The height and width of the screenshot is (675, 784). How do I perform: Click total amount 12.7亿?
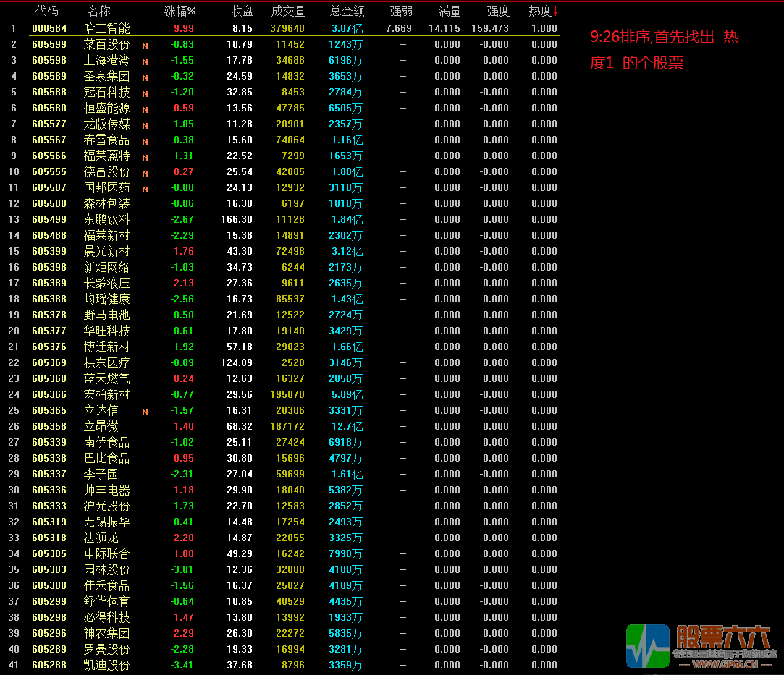(347, 426)
